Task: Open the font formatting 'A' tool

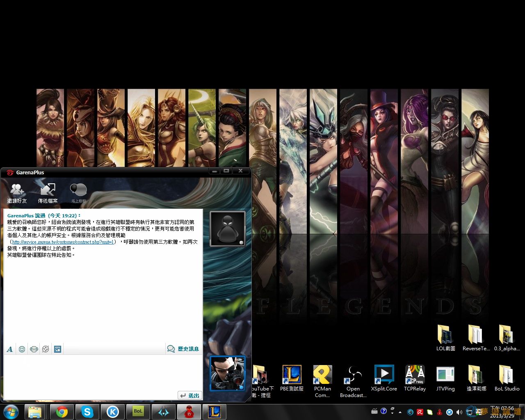Action: (x=10, y=349)
